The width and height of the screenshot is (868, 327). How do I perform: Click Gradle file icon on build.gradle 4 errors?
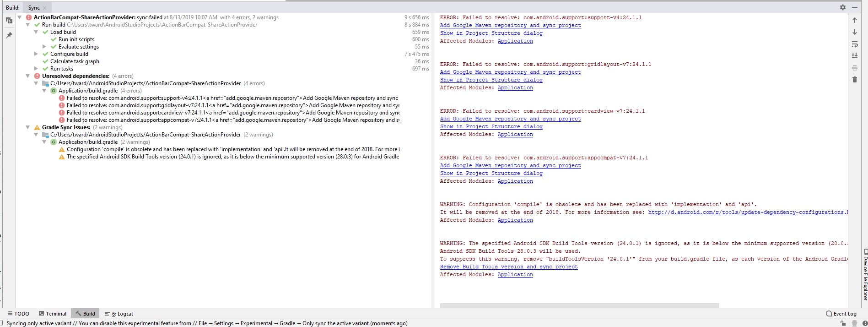click(x=54, y=91)
